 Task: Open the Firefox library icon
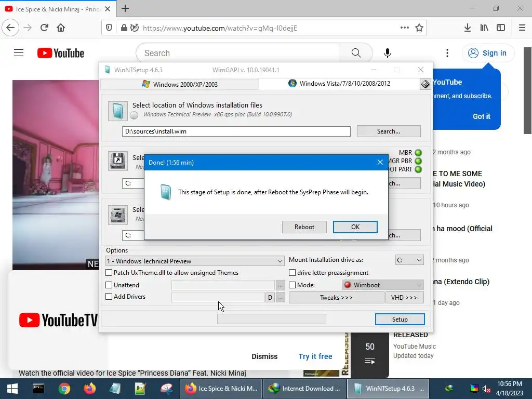pyautogui.click(x=484, y=28)
